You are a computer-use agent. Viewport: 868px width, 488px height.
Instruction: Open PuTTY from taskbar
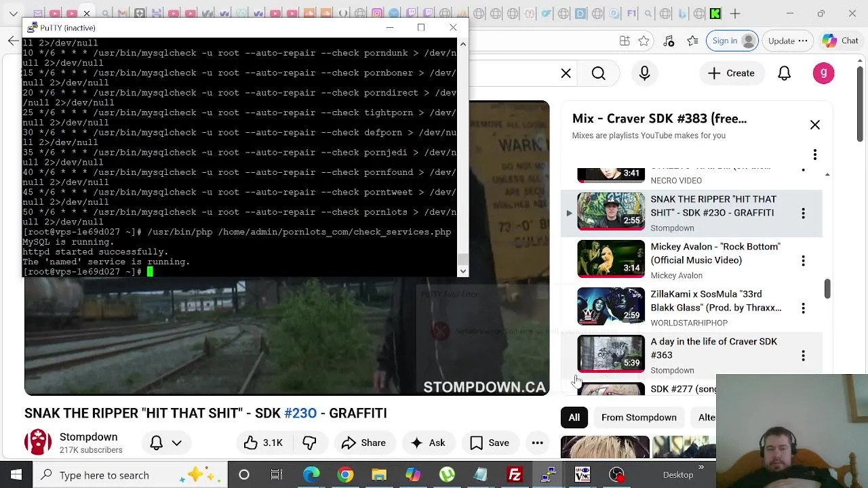coord(549,475)
